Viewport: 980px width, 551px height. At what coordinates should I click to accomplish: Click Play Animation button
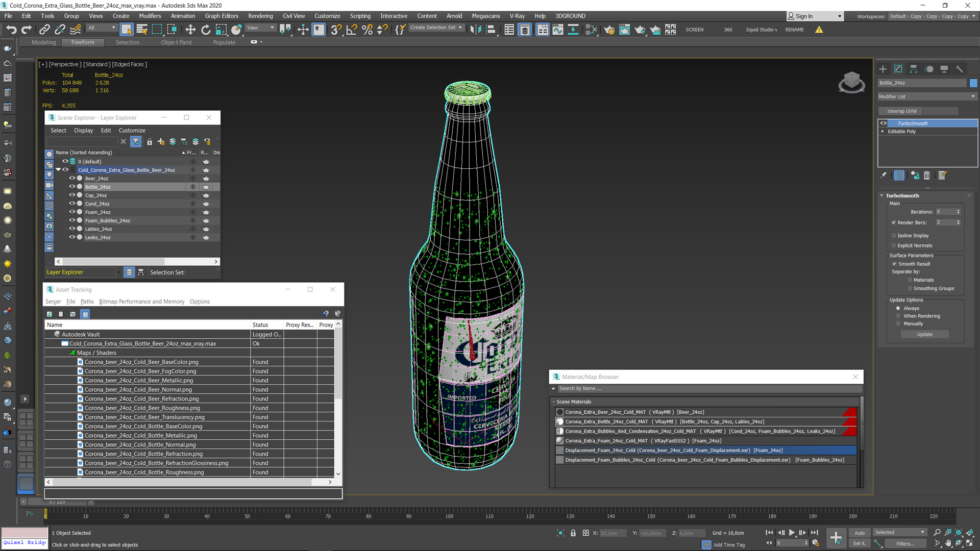pyautogui.click(x=792, y=533)
